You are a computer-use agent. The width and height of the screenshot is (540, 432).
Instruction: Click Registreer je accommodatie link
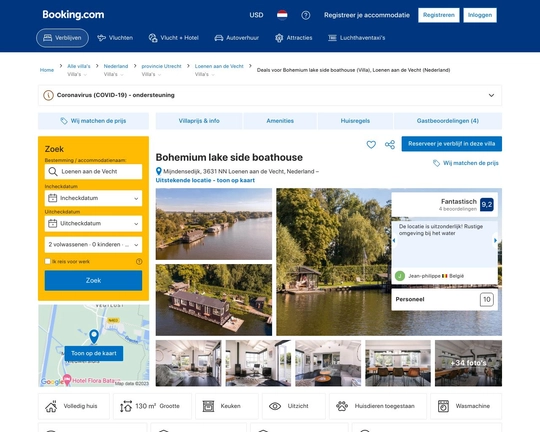[x=367, y=15]
